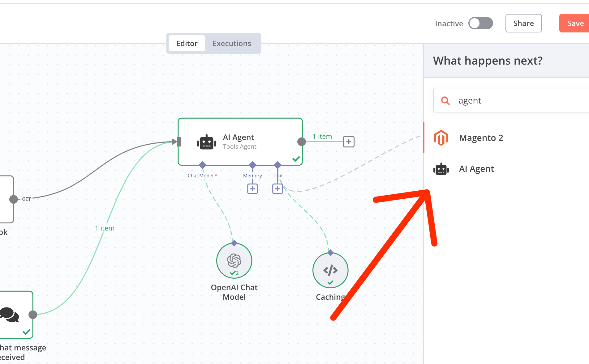The height and width of the screenshot is (364, 589).
Task: Click the search magnifier icon
Action: tap(445, 100)
